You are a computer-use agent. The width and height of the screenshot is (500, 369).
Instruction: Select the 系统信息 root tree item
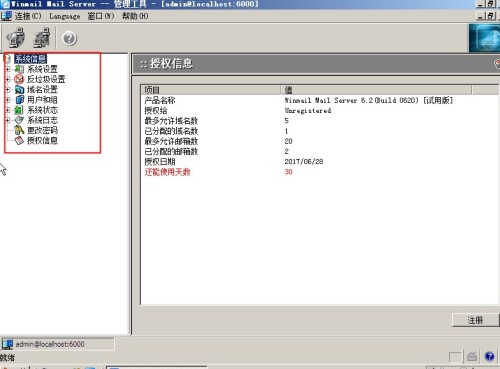(30, 59)
